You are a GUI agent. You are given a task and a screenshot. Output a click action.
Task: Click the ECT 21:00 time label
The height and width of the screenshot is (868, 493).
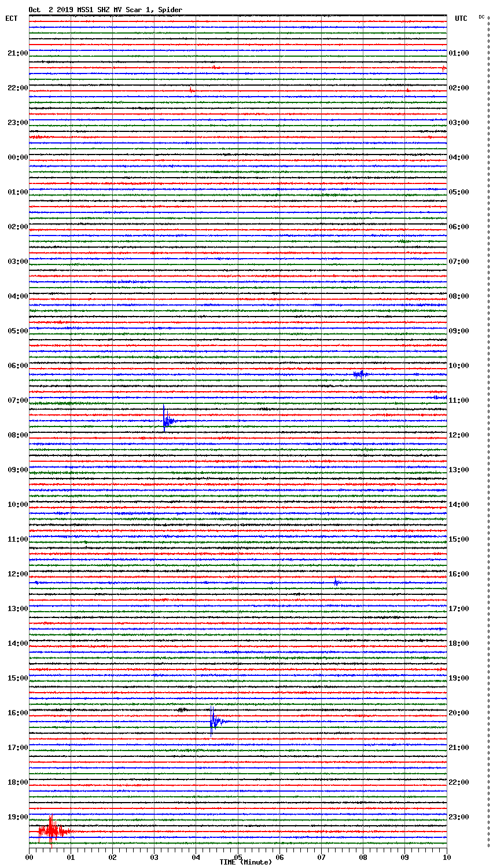(17, 53)
